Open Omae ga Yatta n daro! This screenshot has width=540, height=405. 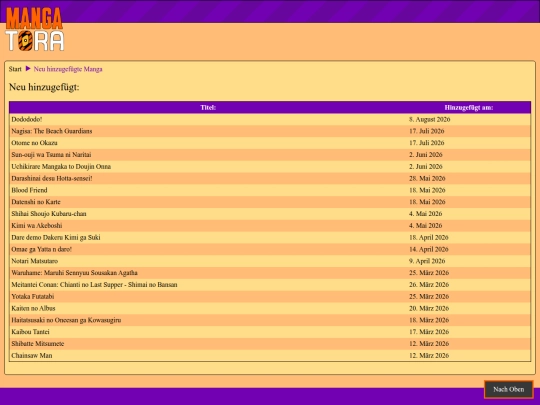[41, 249]
